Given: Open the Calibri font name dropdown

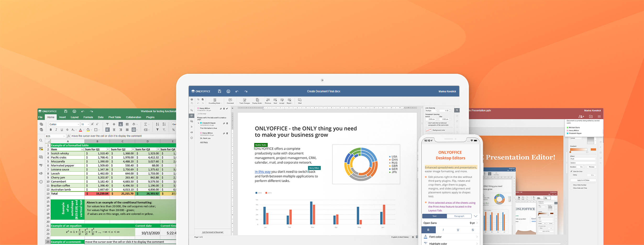Looking at the screenshot, I should pyautogui.click(x=64, y=124).
